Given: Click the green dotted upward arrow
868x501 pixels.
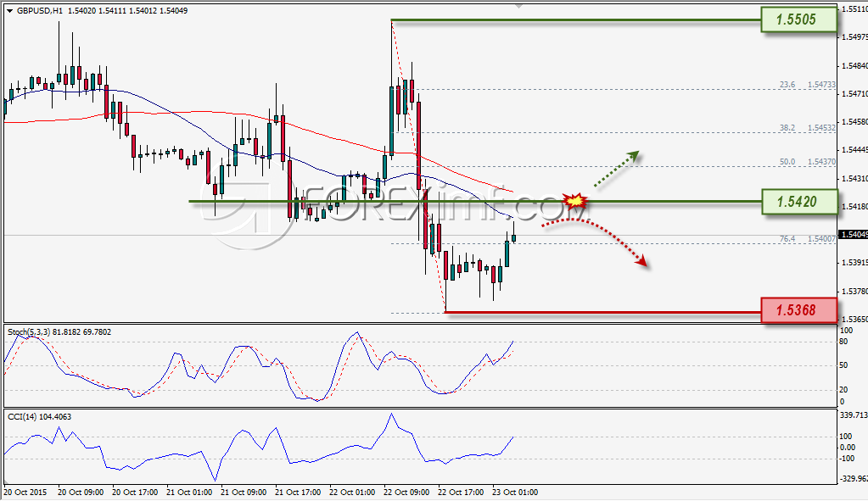Looking at the screenshot, I should click(x=616, y=169).
